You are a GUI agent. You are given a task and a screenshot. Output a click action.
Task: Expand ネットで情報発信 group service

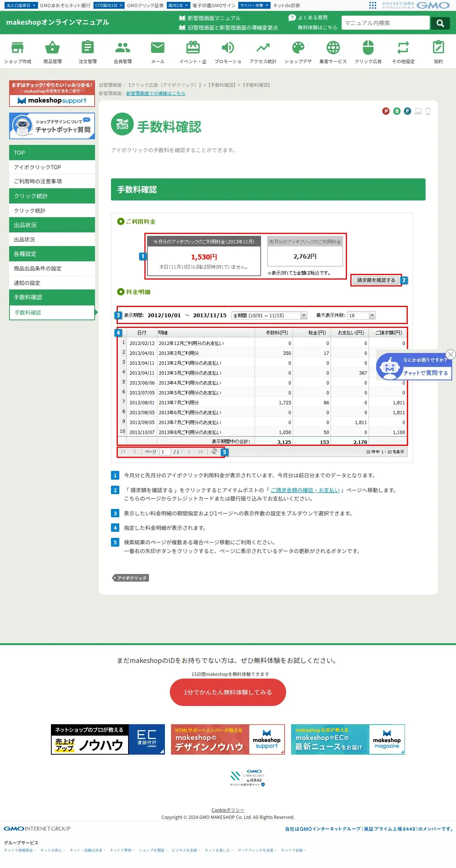tap(20, 850)
